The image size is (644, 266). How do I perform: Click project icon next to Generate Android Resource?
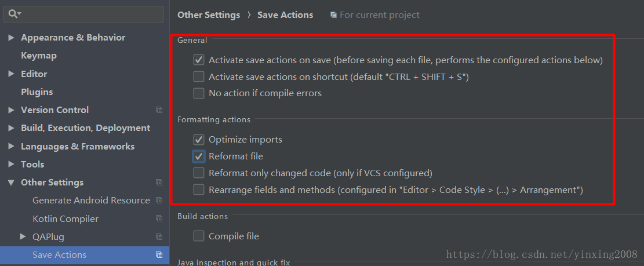tap(159, 201)
